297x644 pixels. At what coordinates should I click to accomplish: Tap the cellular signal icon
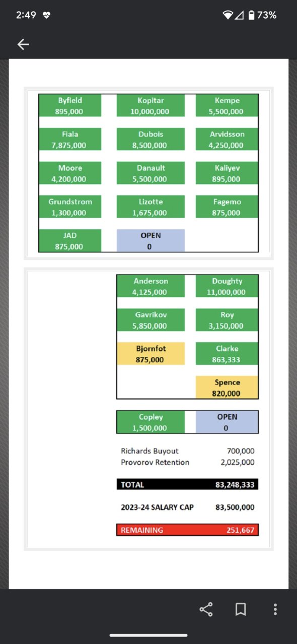pos(240,15)
